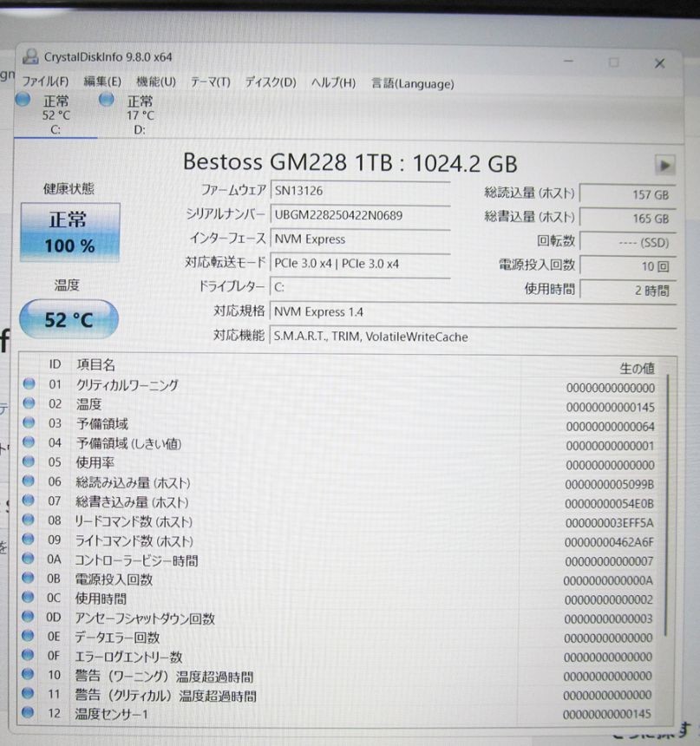Screen dimensions: 700x746
Task: Click status circle for ID 01 クリティカルワーニング
Action: pos(29,383)
